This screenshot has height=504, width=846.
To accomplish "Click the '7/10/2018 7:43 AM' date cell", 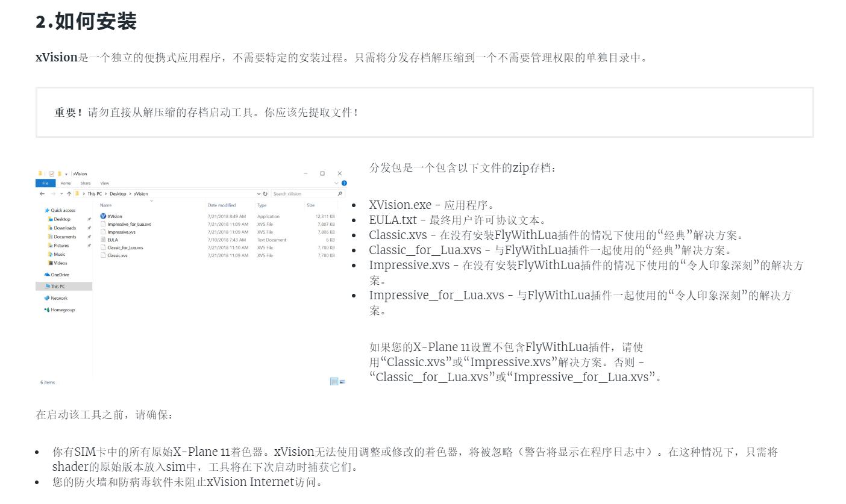I will (227, 240).
